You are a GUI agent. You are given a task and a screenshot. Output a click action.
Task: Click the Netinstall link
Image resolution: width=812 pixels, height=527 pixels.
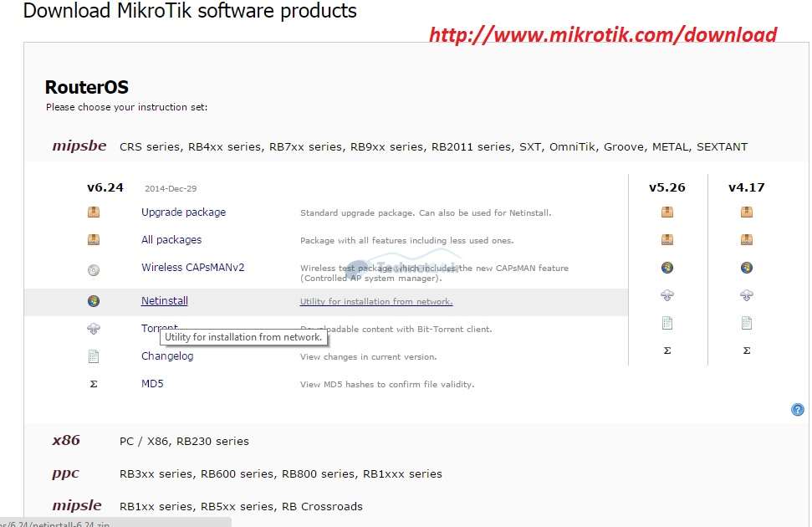pos(164,301)
